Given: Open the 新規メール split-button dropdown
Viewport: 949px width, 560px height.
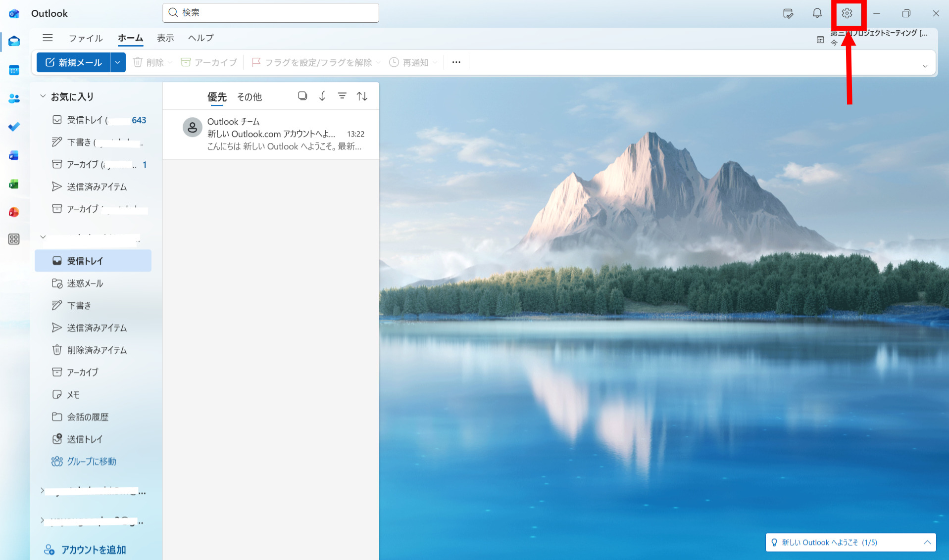Looking at the screenshot, I should pyautogui.click(x=117, y=62).
